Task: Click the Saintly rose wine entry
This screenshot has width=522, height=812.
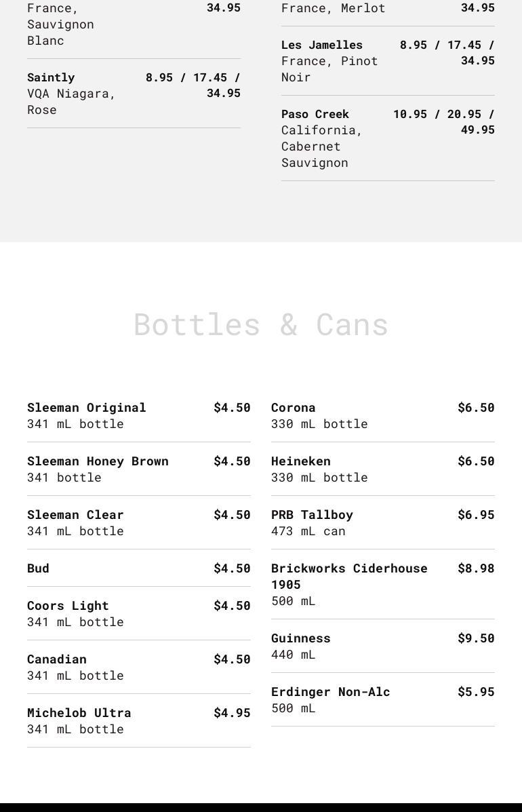Action: point(51,77)
